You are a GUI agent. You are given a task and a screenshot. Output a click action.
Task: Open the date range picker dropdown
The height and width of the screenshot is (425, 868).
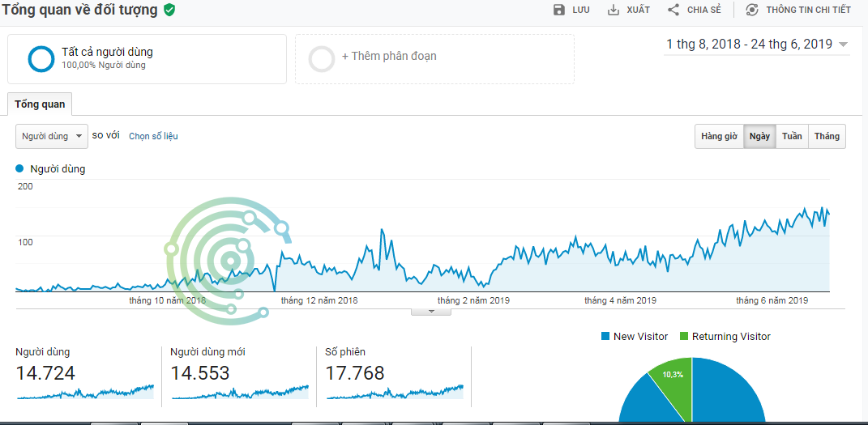[757, 45]
